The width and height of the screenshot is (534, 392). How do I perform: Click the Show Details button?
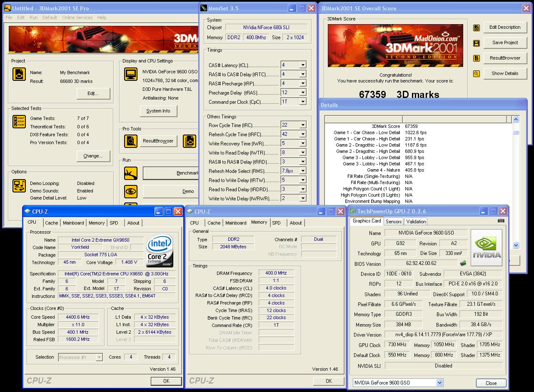pos(505,73)
